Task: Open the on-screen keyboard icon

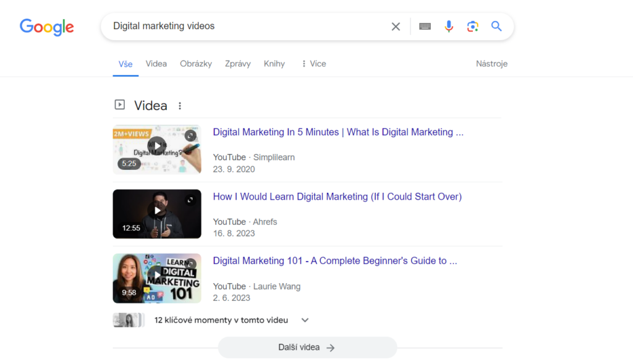Action: (x=425, y=27)
